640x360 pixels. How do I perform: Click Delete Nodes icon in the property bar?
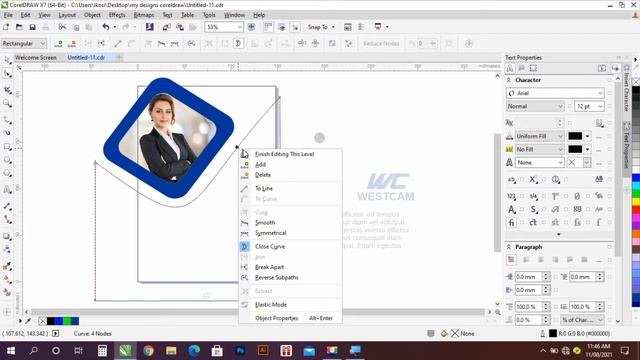coord(72,43)
